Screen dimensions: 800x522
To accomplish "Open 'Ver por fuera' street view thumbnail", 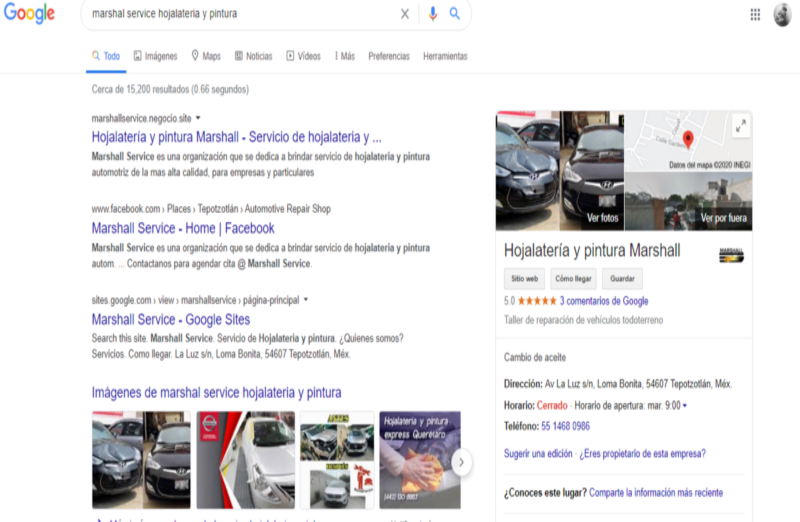I will click(x=689, y=202).
